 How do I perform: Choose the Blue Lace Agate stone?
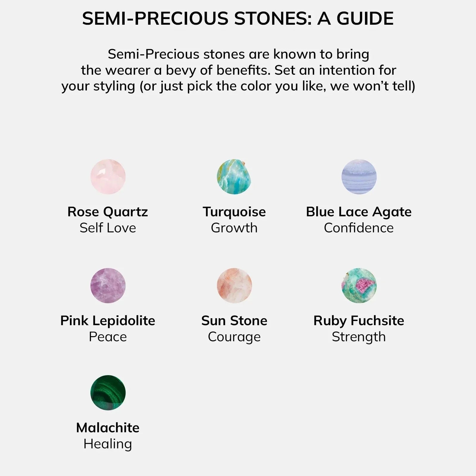coord(359,177)
